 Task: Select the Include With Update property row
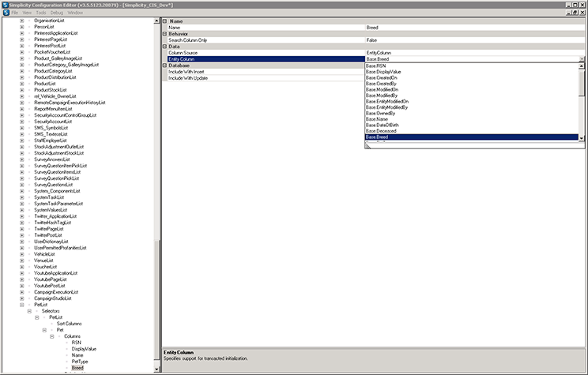click(266, 78)
